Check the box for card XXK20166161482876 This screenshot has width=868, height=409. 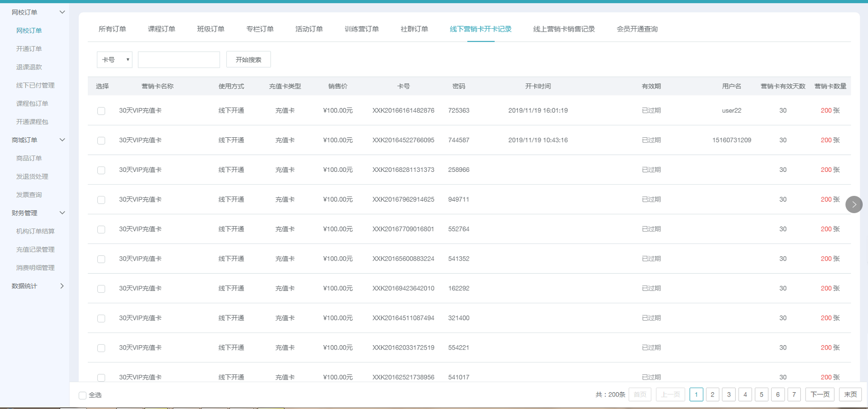pos(101,111)
